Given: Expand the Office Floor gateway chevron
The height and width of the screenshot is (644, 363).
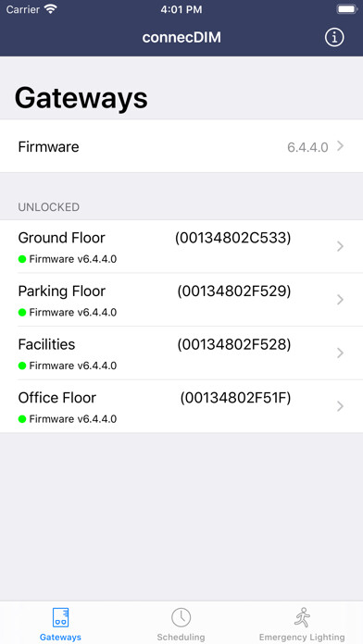Looking at the screenshot, I should coord(340,406).
